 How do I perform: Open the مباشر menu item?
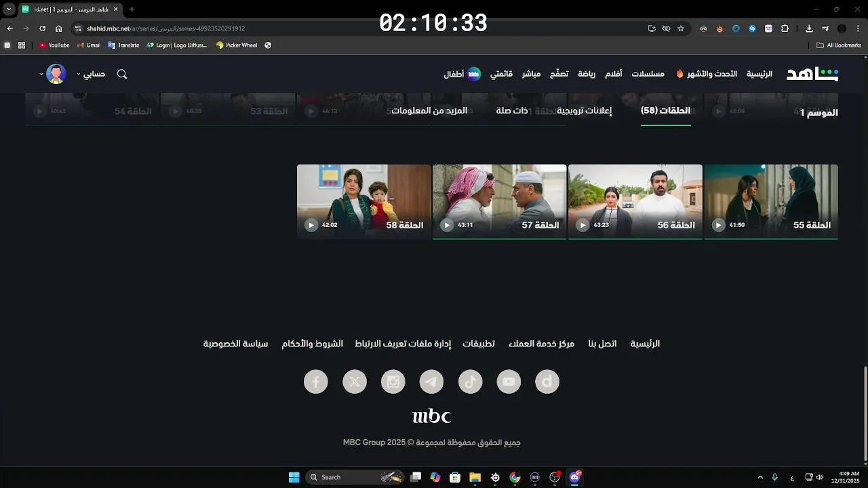click(x=531, y=74)
